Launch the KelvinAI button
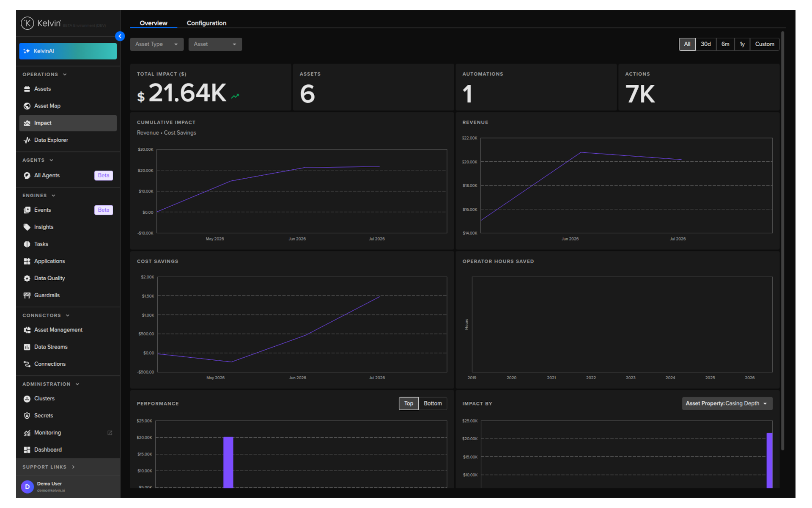Image resolution: width=812 pixels, height=508 pixels. pyautogui.click(x=68, y=51)
